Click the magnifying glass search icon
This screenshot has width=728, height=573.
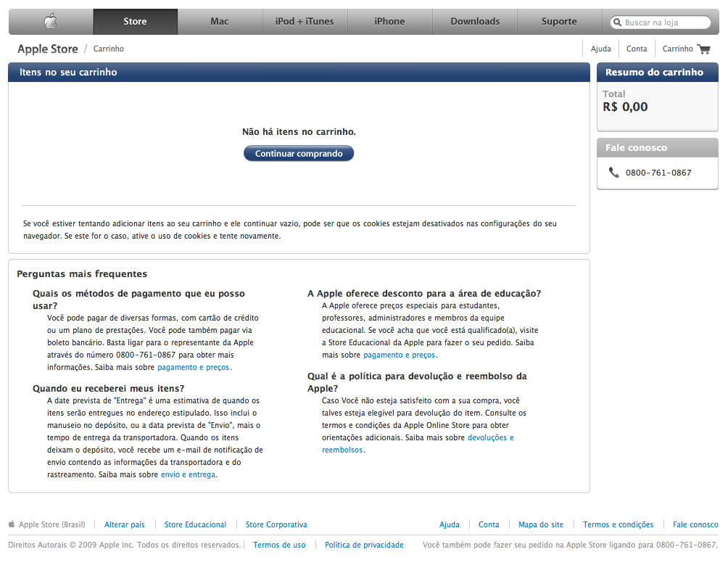[x=617, y=22]
